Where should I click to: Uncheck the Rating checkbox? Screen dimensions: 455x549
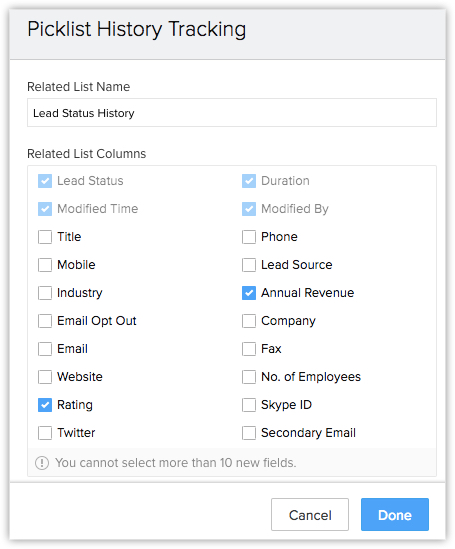[45, 405]
